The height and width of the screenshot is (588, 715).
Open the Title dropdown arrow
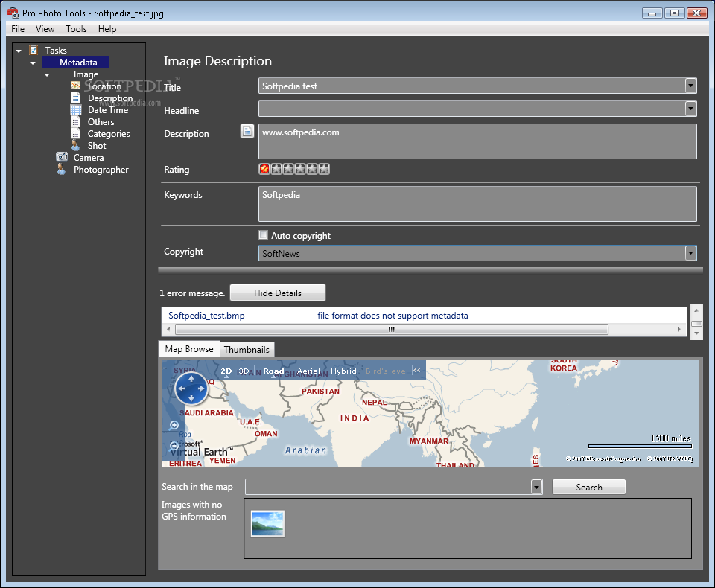pyautogui.click(x=690, y=86)
